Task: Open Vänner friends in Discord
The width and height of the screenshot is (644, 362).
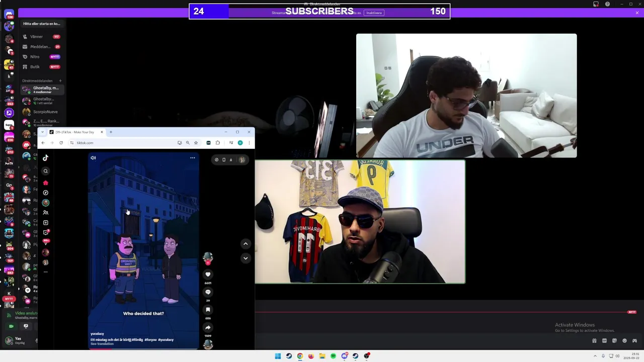Action: [x=42, y=37]
